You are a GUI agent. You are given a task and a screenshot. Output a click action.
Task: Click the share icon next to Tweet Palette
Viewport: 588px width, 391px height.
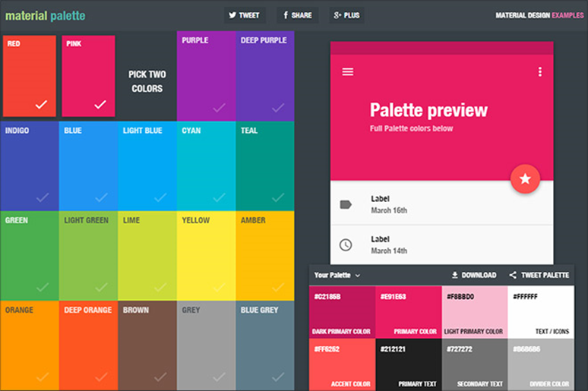click(513, 275)
